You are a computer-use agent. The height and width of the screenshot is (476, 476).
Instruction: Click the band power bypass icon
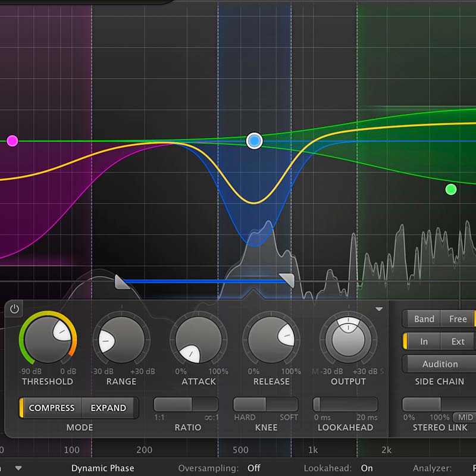14,309
